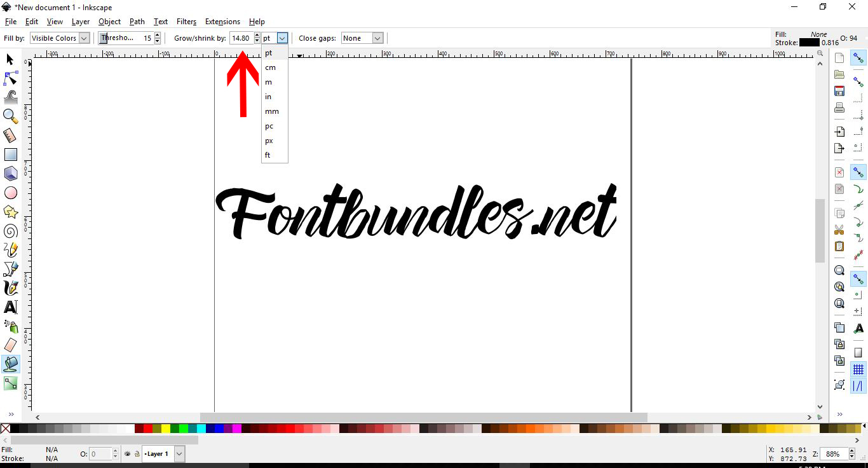Image resolution: width=868 pixels, height=468 pixels.
Task: Open the Path menu
Action: (137, 22)
